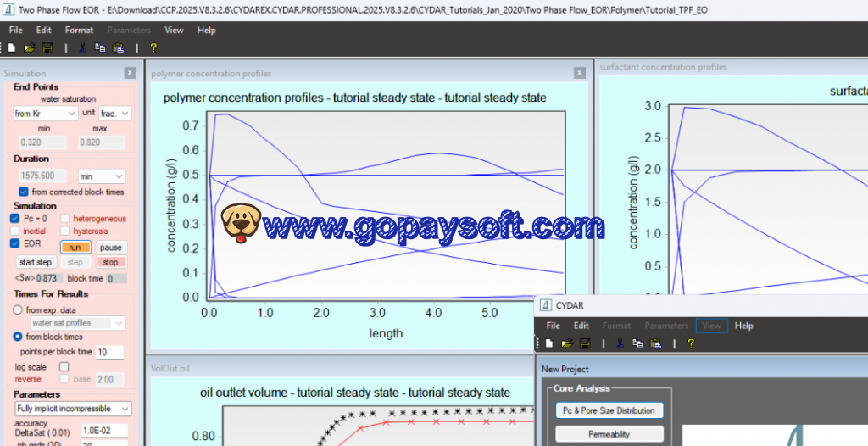Open saturation unit 'frac.' dropdown
This screenshot has width=868, height=446.
(114, 113)
